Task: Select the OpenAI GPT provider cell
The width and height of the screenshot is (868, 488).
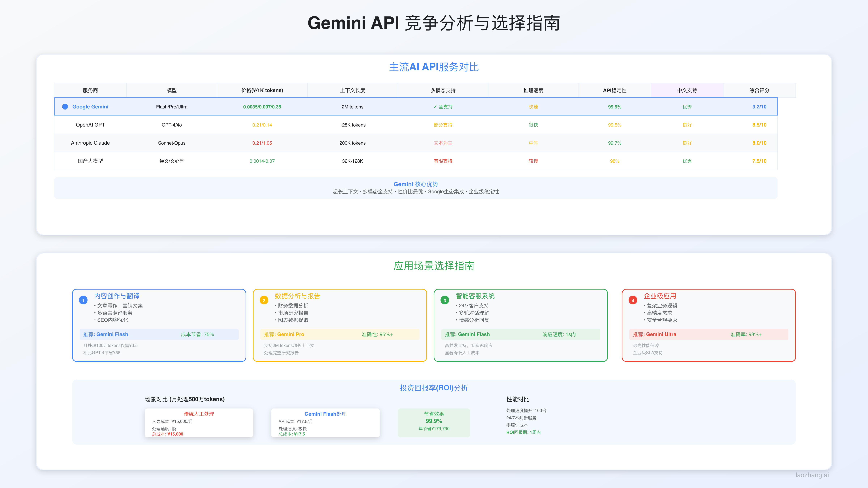Action: click(90, 125)
